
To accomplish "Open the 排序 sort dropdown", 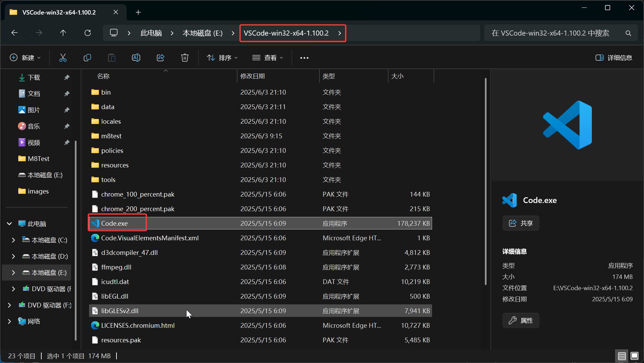I will click(x=222, y=58).
